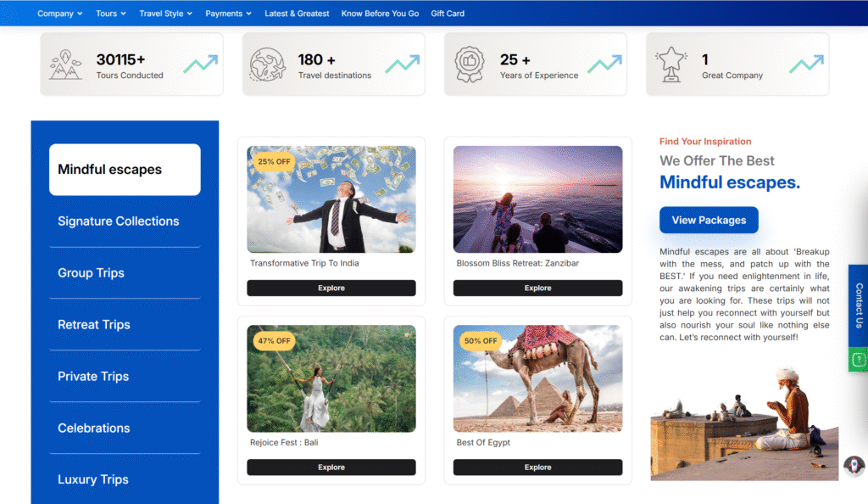
Task: Open the Tours dropdown in navigation
Action: point(110,14)
